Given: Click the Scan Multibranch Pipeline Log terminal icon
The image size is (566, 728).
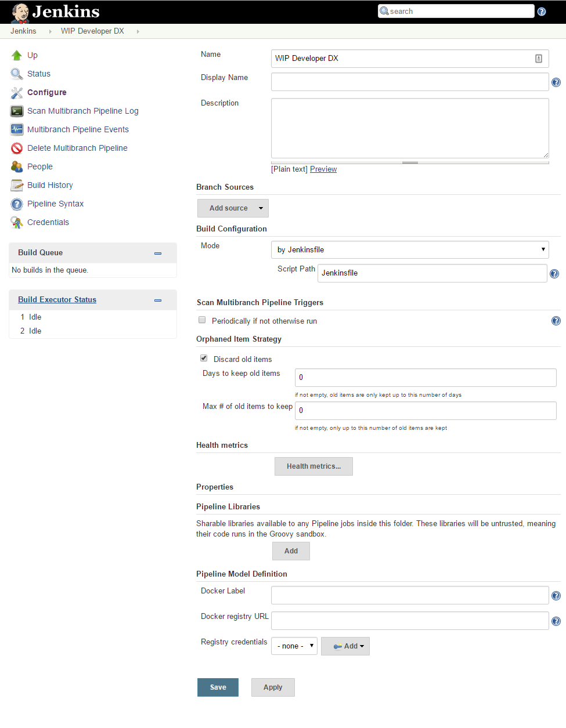Looking at the screenshot, I should 17,111.
